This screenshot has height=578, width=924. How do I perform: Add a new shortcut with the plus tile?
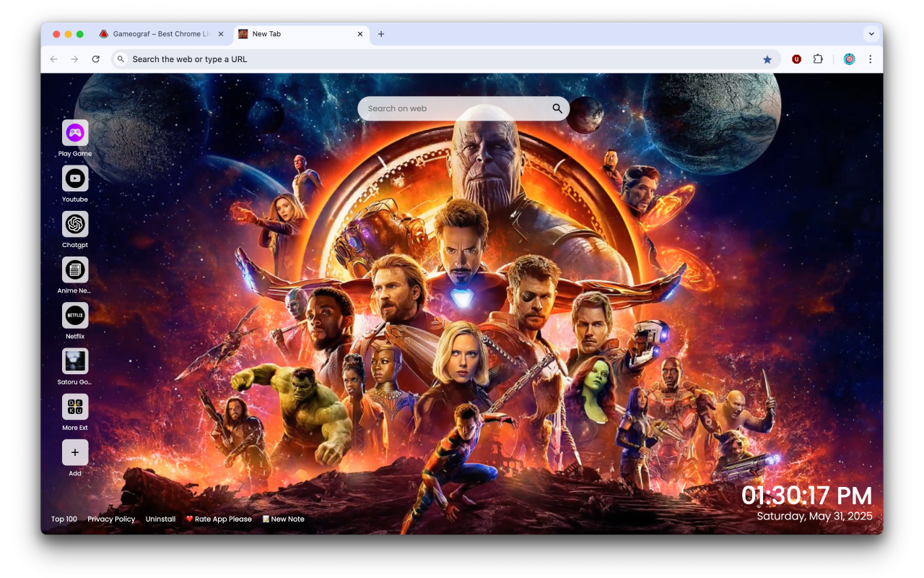(75, 452)
